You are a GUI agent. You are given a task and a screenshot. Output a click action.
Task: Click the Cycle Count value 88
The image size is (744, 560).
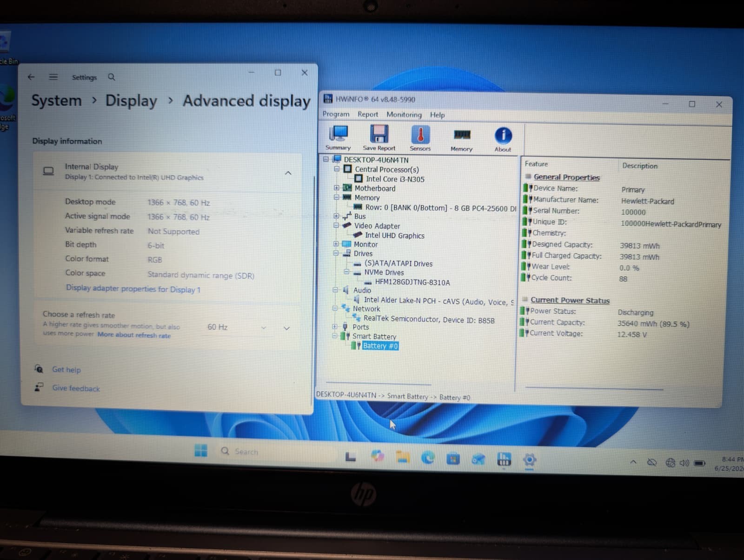[x=623, y=279]
